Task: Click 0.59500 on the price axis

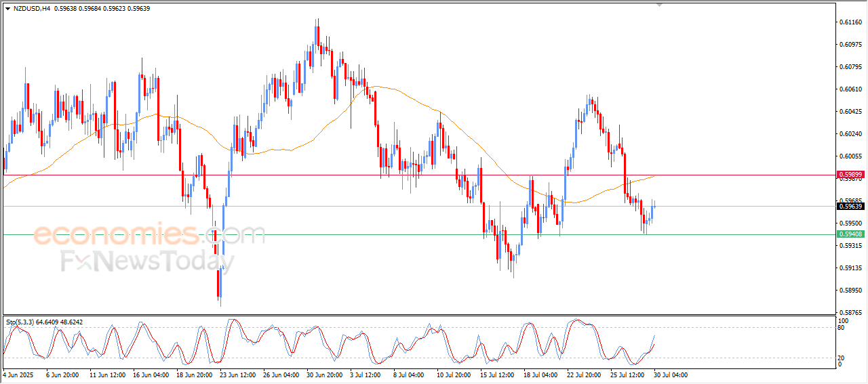Action: pyautogui.click(x=850, y=223)
